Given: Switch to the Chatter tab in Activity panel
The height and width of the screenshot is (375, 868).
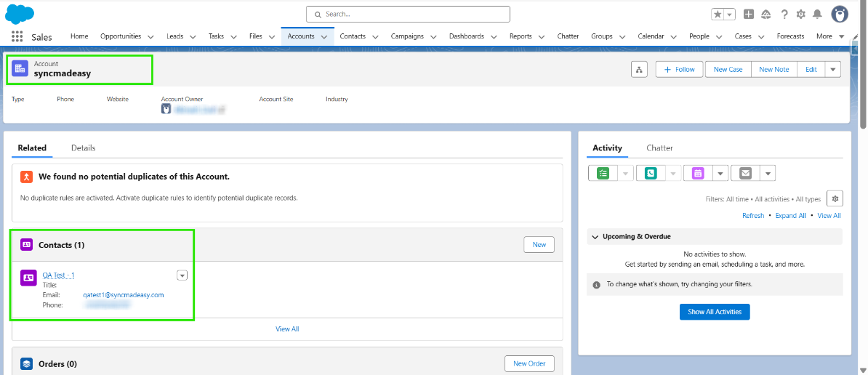Looking at the screenshot, I should coord(660,148).
